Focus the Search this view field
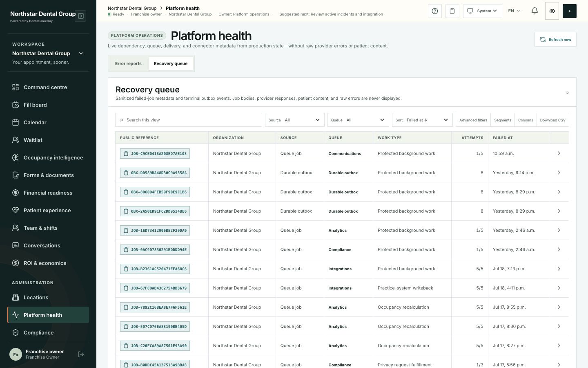 pyautogui.click(x=189, y=120)
